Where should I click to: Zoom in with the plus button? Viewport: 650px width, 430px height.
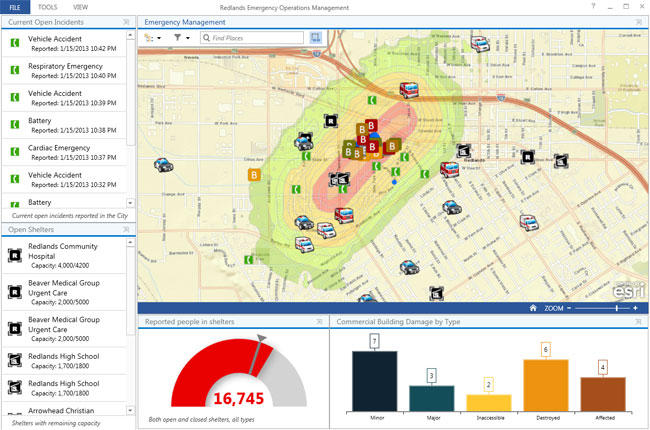[635, 308]
